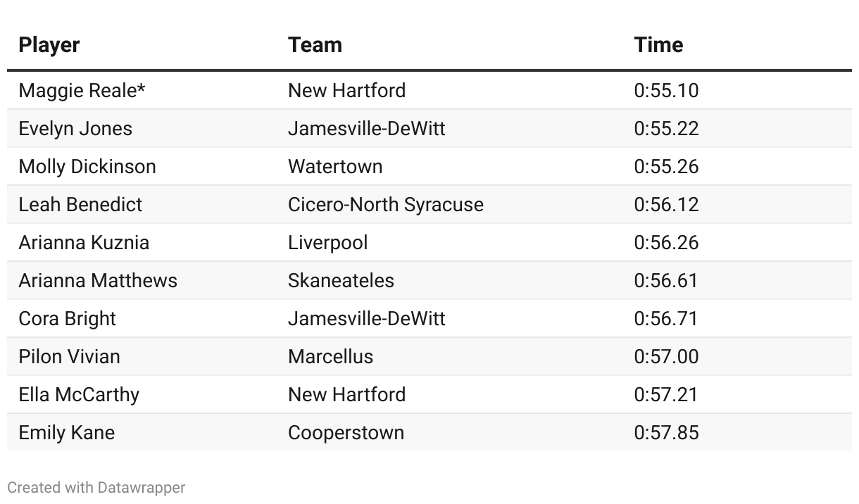
Task: Select the Leah Benedict row name
Action: (x=80, y=205)
